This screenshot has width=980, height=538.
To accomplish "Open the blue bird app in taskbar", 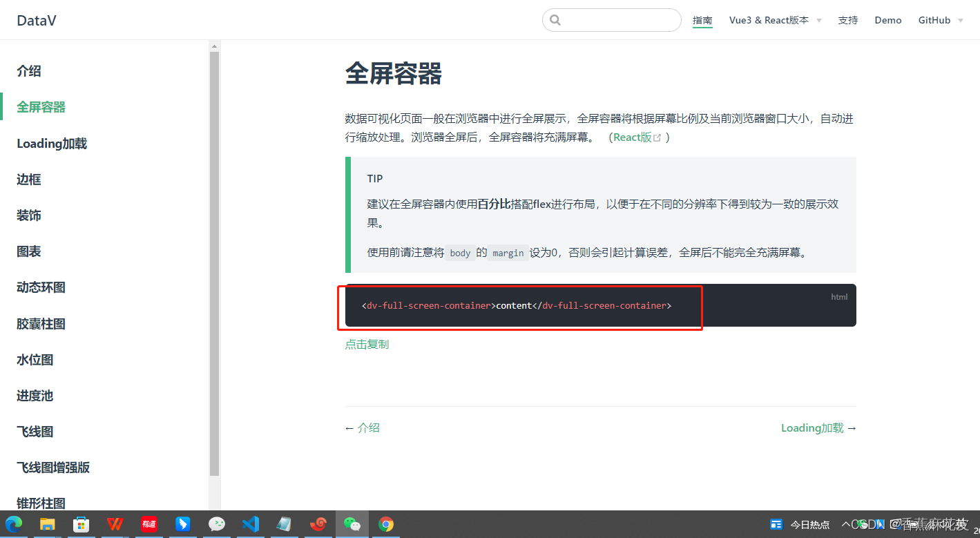I will point(182,524).
